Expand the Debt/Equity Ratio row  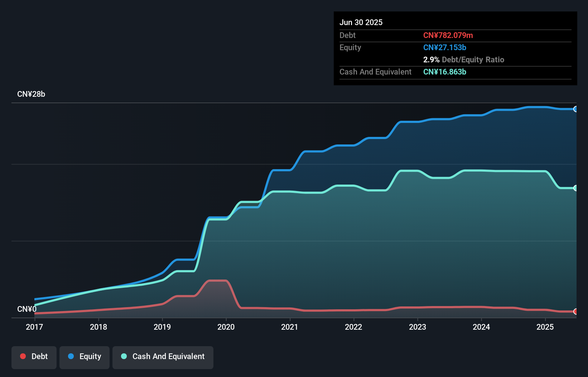(x=464, y=59)
